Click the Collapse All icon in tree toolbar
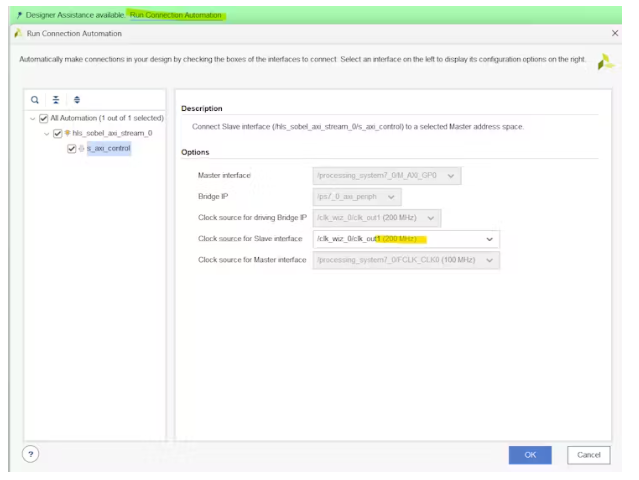Screen dimensions: 639x480 point(56,100)
